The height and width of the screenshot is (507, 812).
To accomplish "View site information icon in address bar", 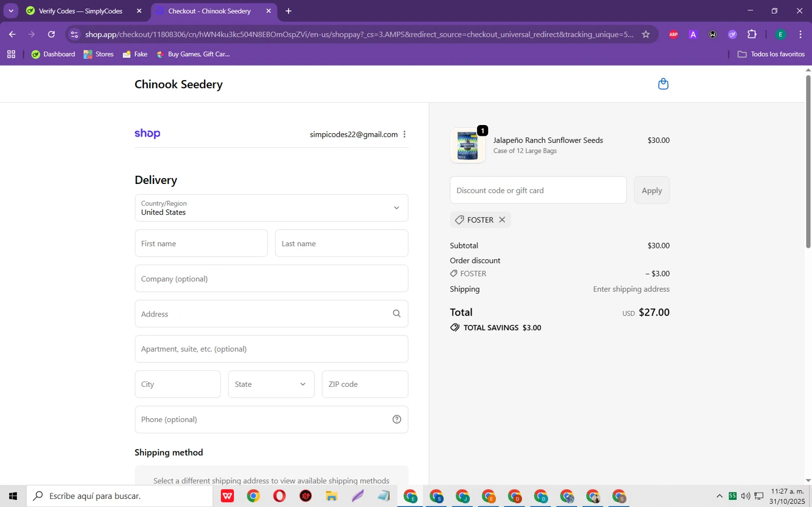I will coord(75,34).
